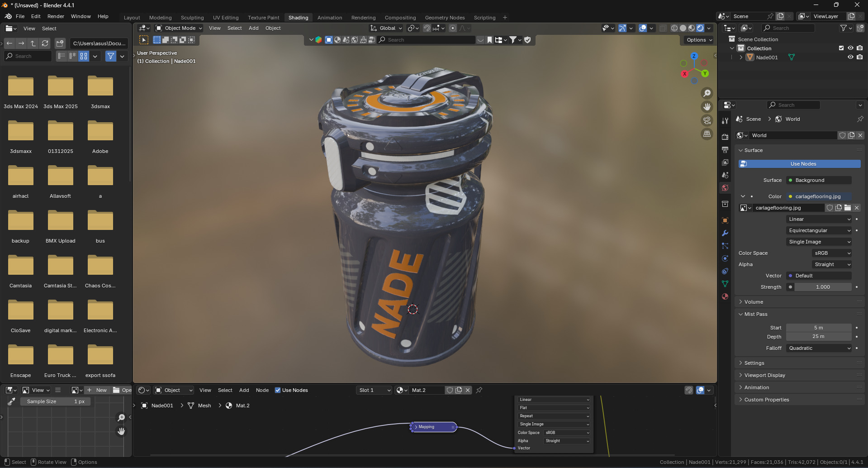Click the viewport pan hand gizmo
Viewport: 868px width, 468px height.
coord(707,107)
